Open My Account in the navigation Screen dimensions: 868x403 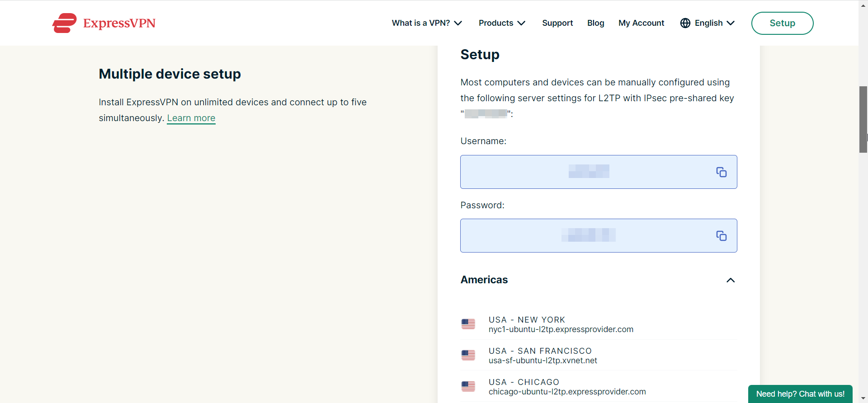pos(641,23)
